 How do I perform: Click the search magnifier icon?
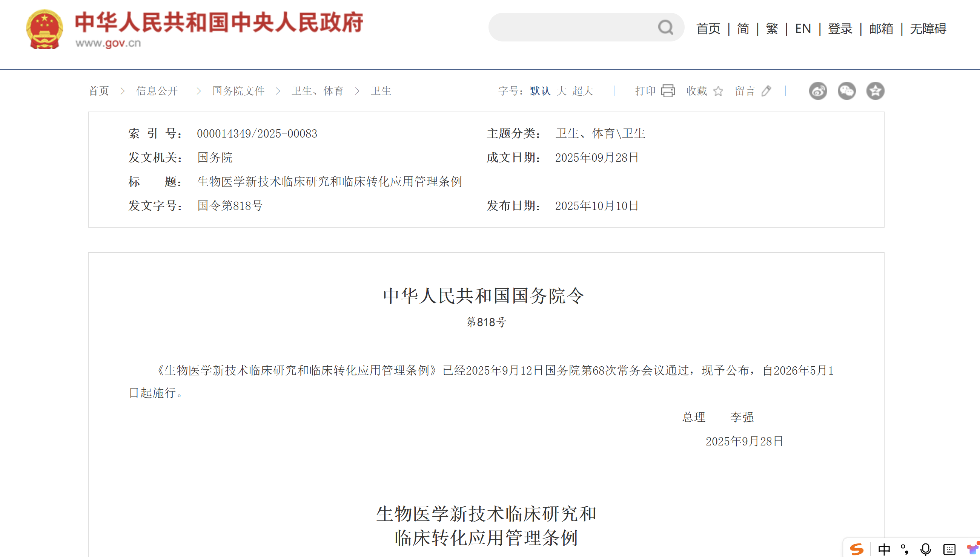[665, 28]
